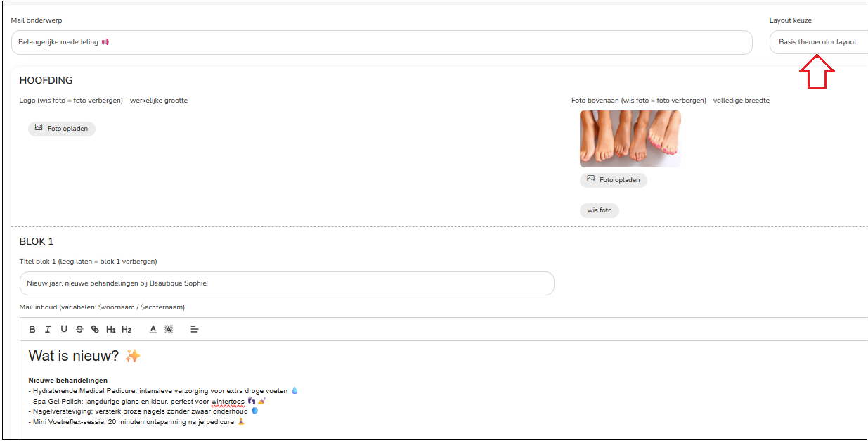The image size is (868, 441).
Task: Click the misspelled word wintertoes
Action: pyautogui.click(x=228, y=401)
